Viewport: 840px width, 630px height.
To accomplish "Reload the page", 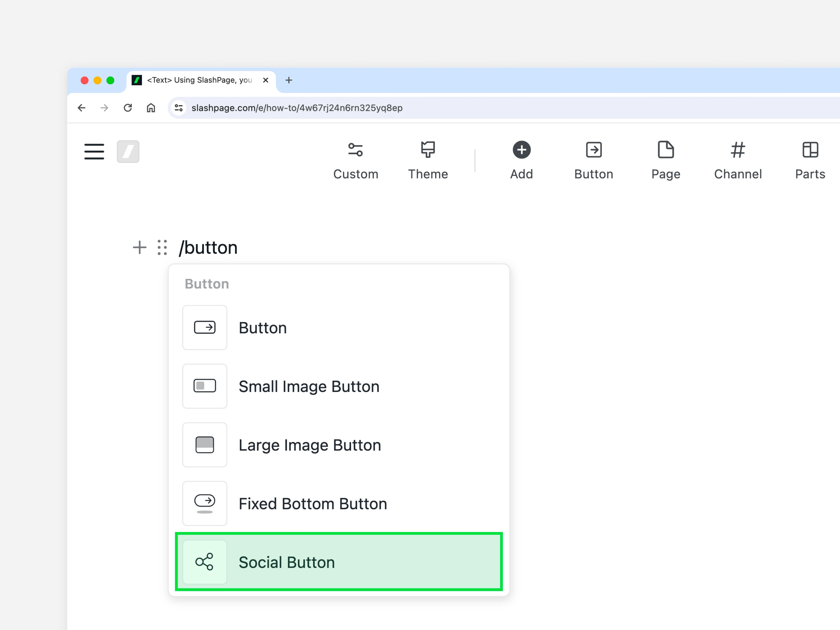I will [128, 108].
